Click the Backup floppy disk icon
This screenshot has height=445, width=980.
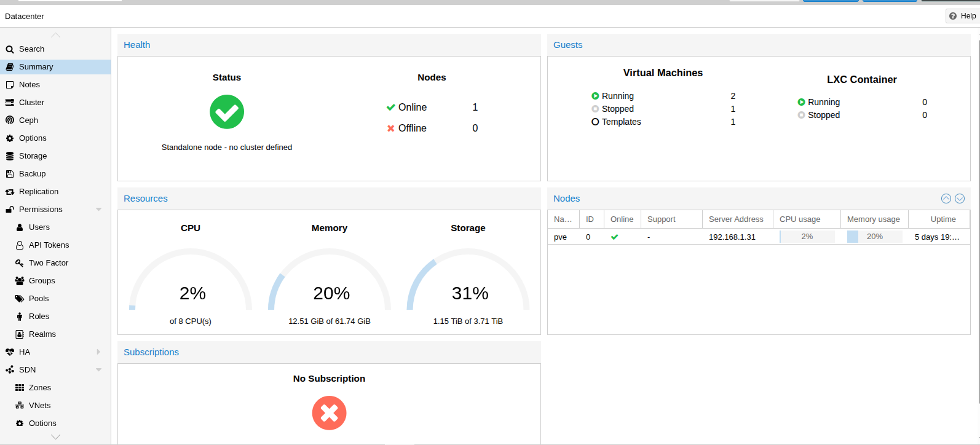click(x=10, y=174)
